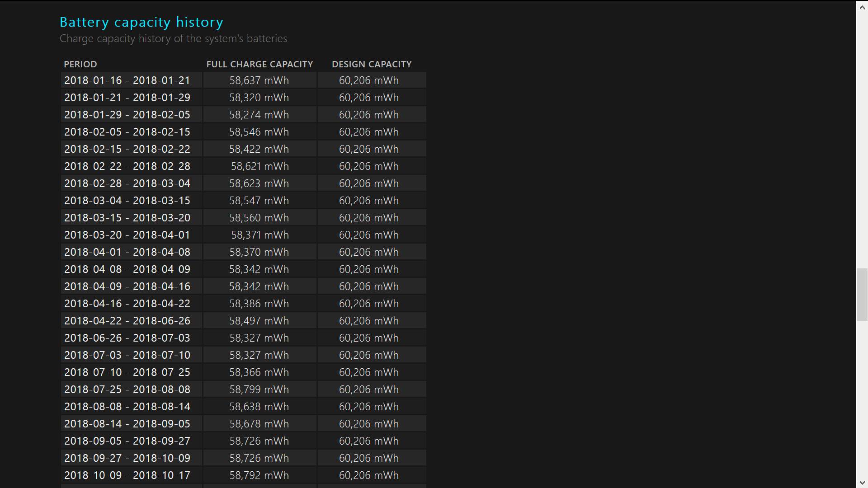
Task: Click full charge capacity for 2018-04-08 - 2018-04-09
Action: pos(259,269)
